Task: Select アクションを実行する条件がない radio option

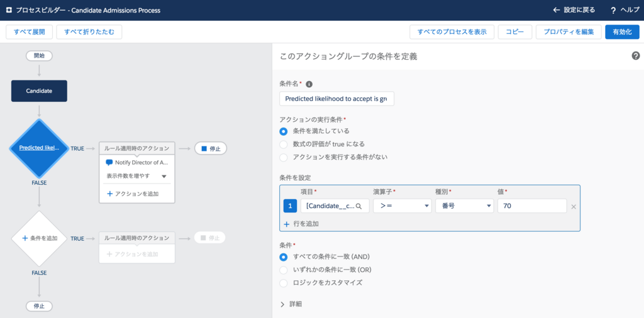Action: (284, 157)
